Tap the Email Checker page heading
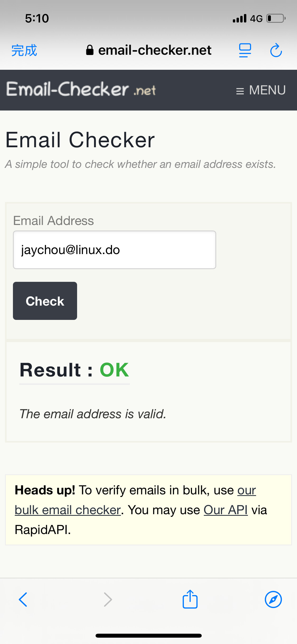This screenshot has height=644, width=297. pos(80,140)
